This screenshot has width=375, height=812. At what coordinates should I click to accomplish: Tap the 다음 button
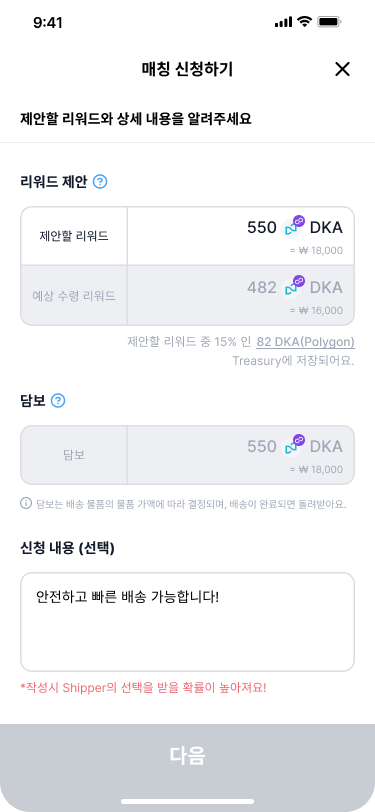pyautogui.click(x=188, y=756)
